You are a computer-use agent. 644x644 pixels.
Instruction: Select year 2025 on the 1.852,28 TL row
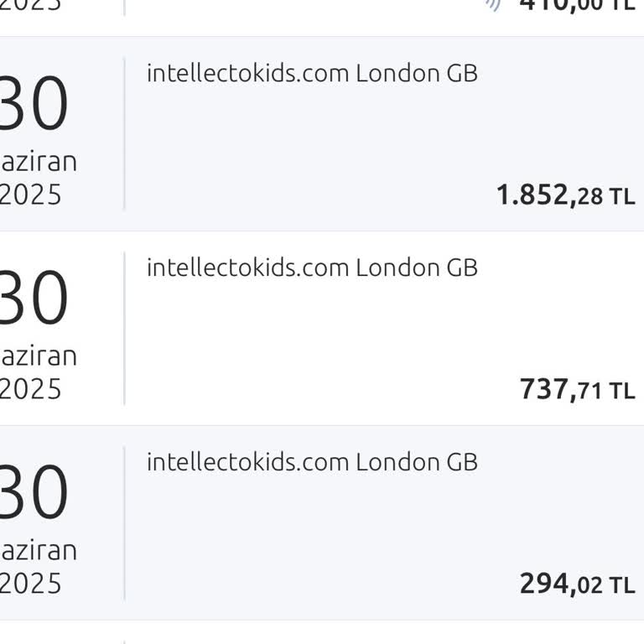tap(31, 195)
